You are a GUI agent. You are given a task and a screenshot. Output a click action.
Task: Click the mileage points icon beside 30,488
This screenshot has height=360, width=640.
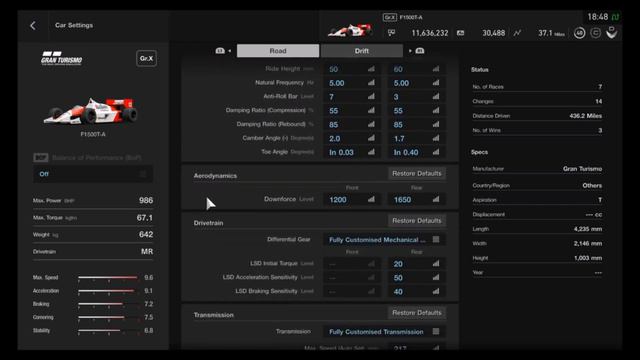coord(460,33)
